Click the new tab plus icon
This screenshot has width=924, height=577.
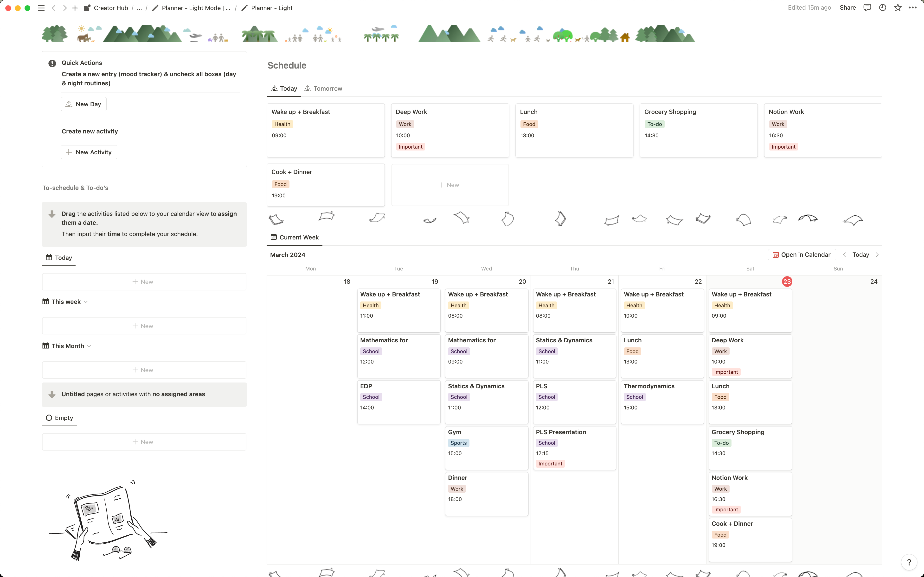(75, 8)
